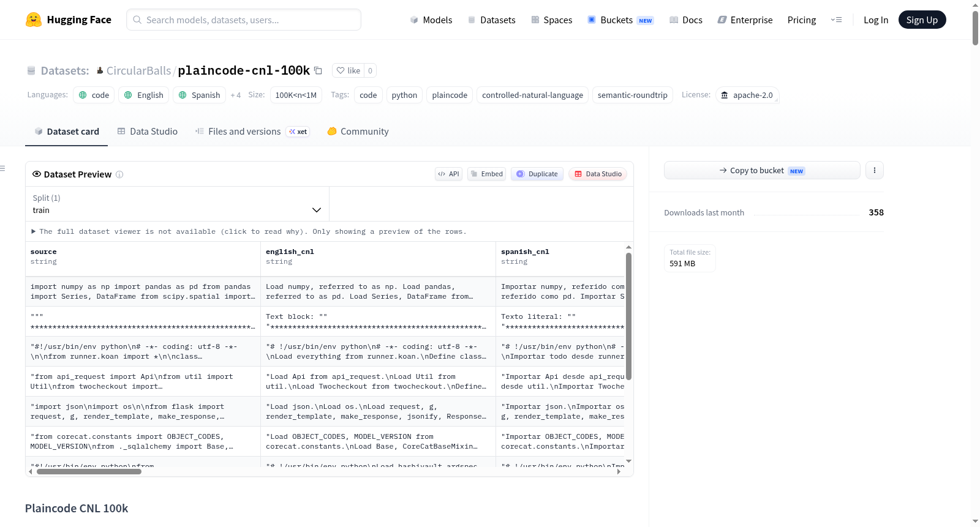Open the Enterprise page

(x=745, y=20)
